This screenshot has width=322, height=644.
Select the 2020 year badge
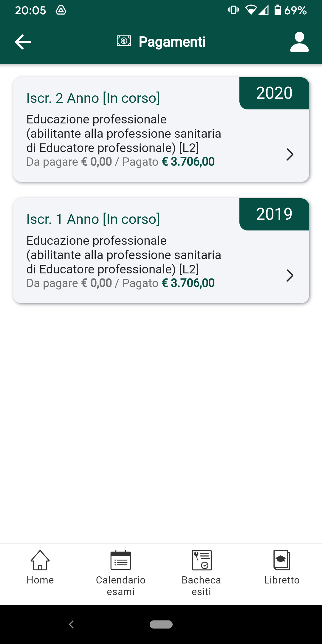[x=274, y=93]
